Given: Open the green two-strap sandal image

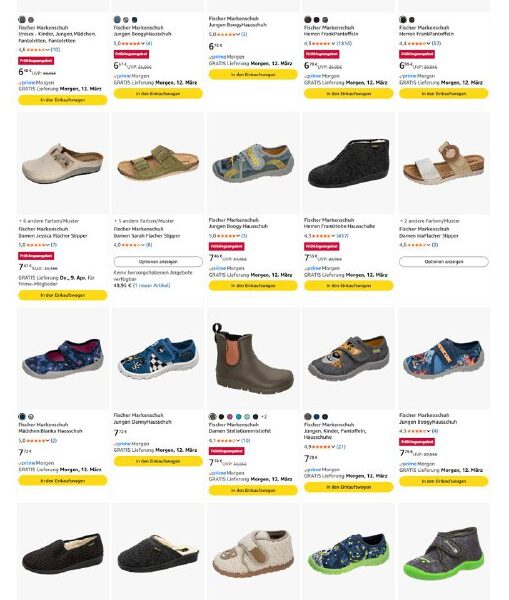Looking at the screenshot, I should click(x=158, y=163).
